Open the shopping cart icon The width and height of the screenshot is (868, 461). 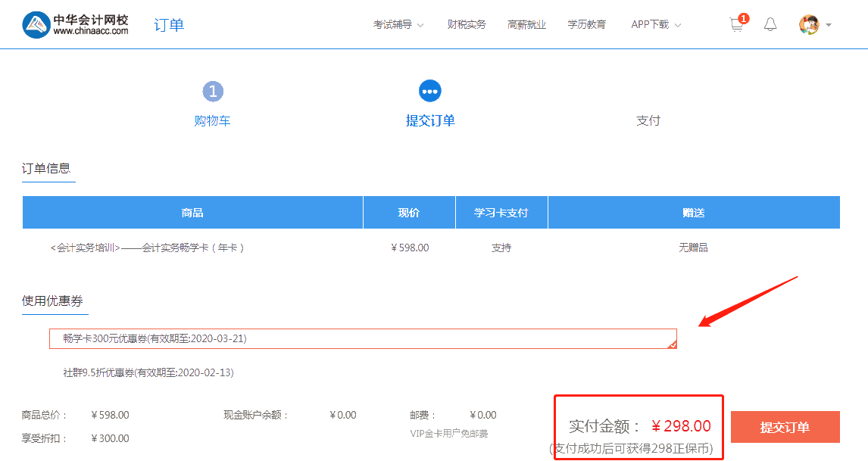coord(736,25)
